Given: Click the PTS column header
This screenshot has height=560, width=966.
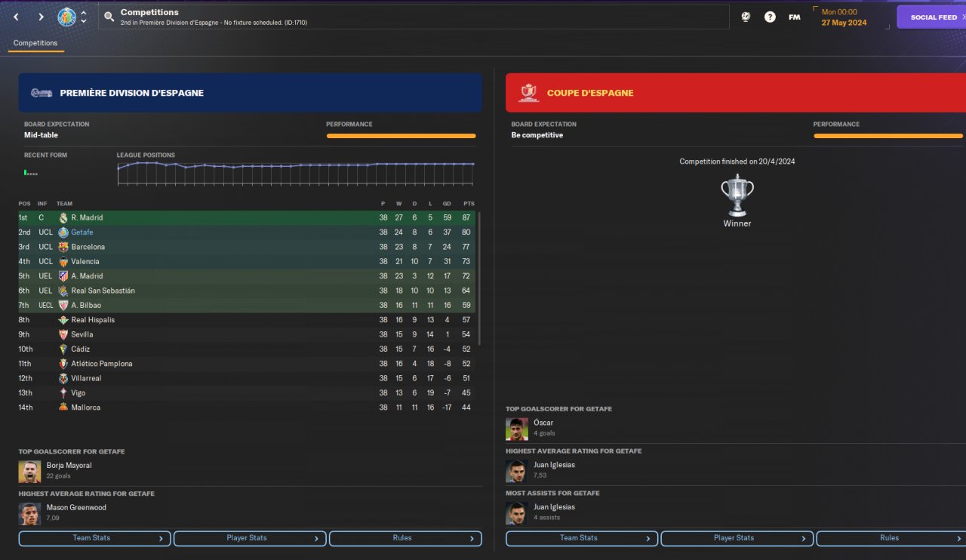Looking at the screenshot, I should [469, 203].
